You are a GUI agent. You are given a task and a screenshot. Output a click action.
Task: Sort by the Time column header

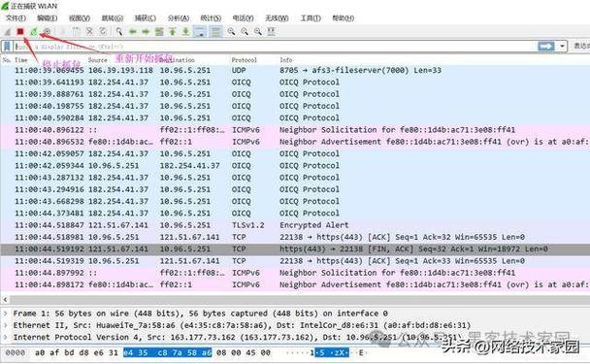coord(21,60)
